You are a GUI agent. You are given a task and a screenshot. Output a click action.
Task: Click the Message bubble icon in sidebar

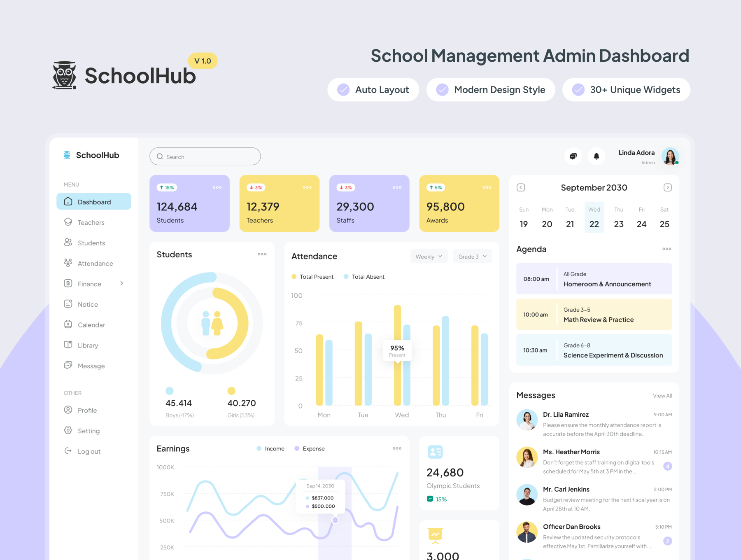coord(68,365)
